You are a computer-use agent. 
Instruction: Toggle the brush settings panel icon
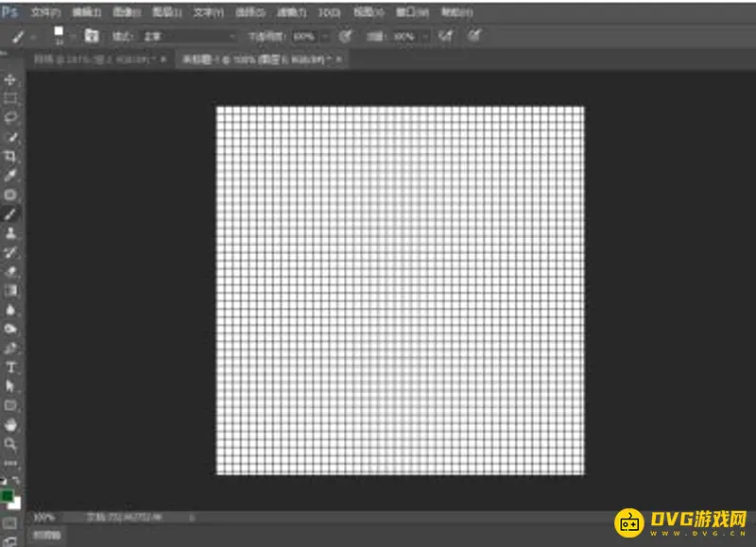click(x=92, y=36)
